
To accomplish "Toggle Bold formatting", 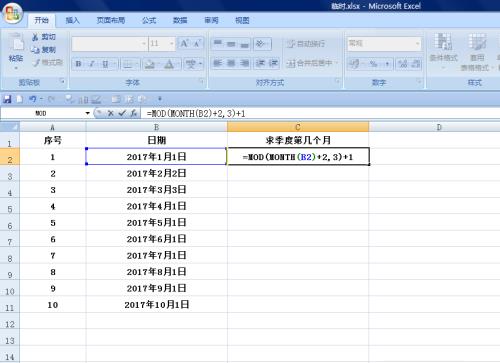I will click(78, 64).
